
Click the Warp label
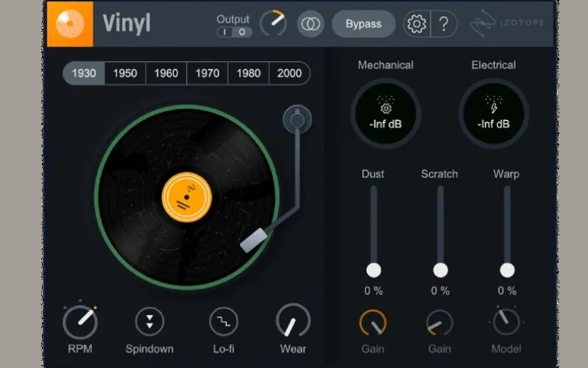(506, 174)
